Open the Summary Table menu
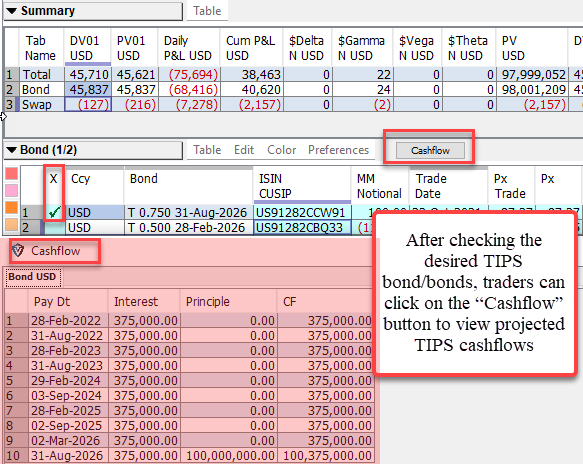 [x=207, y=11]
